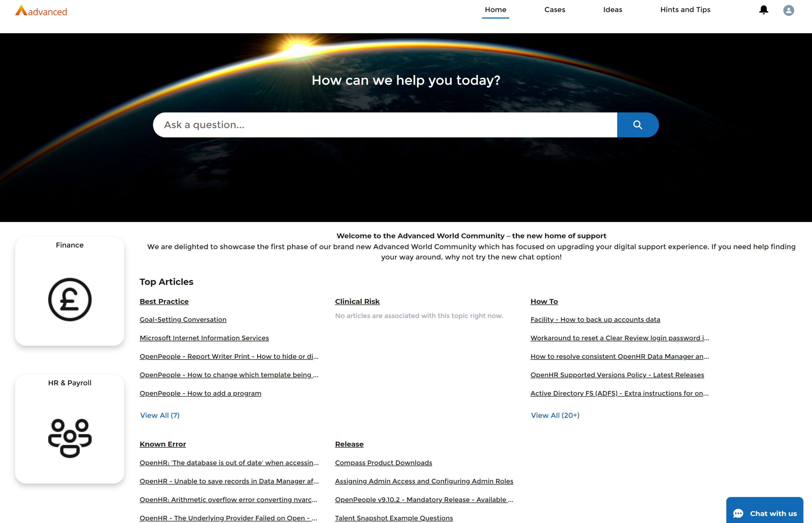812x523 pixels.
Task: Open OpenHR database is out of date article
Action: click(229, 463)
